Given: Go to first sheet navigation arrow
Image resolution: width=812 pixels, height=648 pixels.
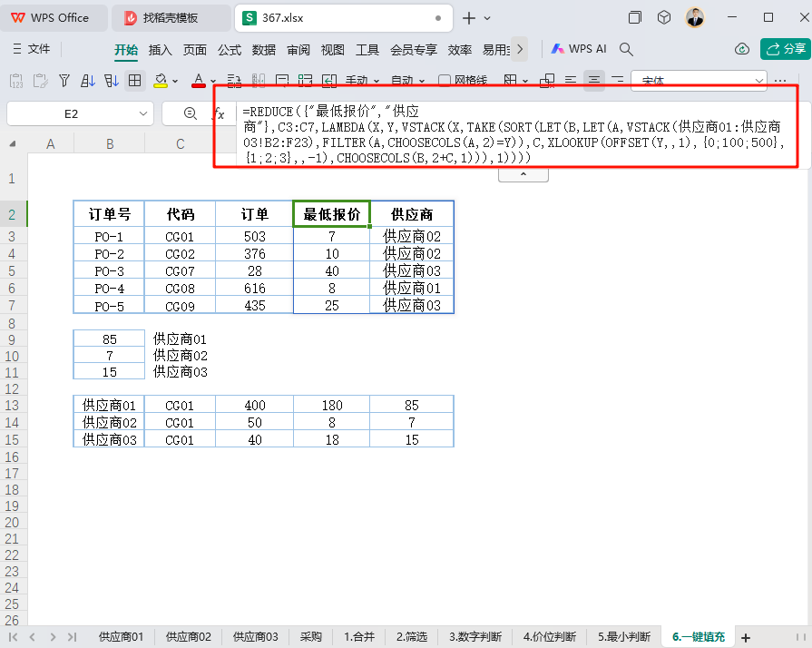Looking at the screenshot, I should point(13,637).
